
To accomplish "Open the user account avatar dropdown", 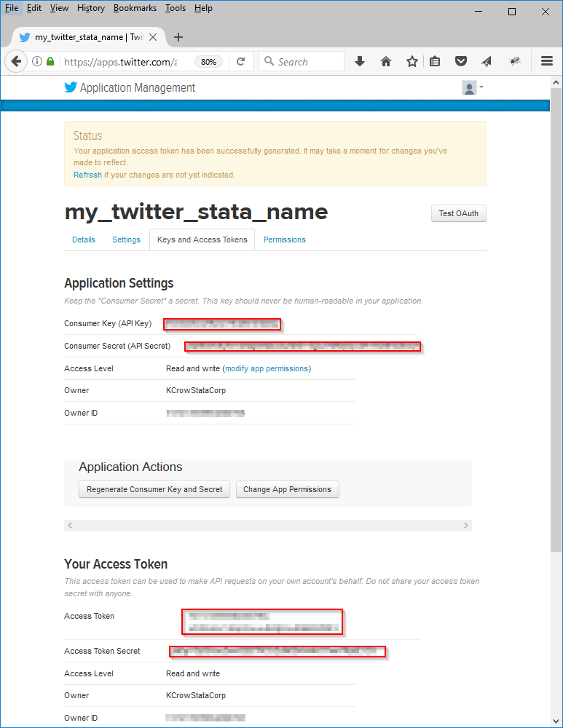I will tap(473, 87).
